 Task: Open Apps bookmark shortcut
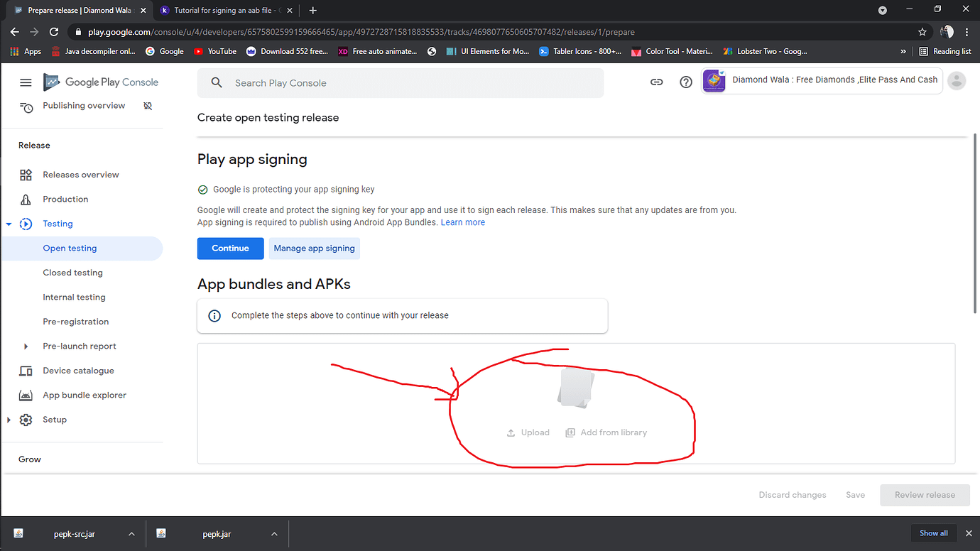coord(26,51)
